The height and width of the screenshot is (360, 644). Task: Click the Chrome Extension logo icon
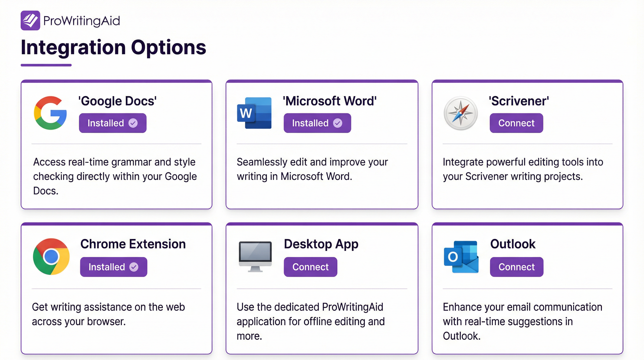[51, 257]
